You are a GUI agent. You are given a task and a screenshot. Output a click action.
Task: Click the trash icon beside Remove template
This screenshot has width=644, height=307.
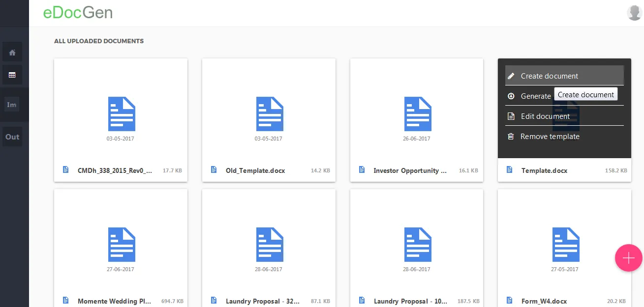click(511, 137)
